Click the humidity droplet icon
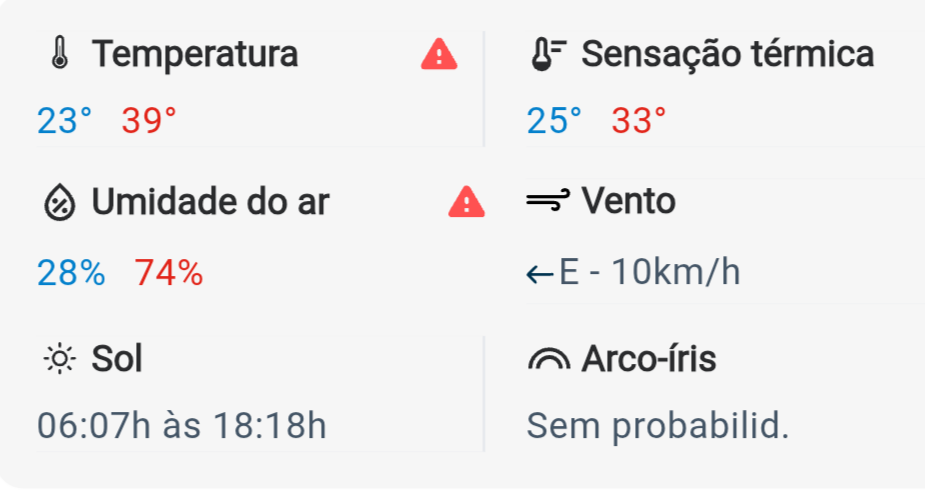Screen dimensions: 925x504 (x=60, y=202)
